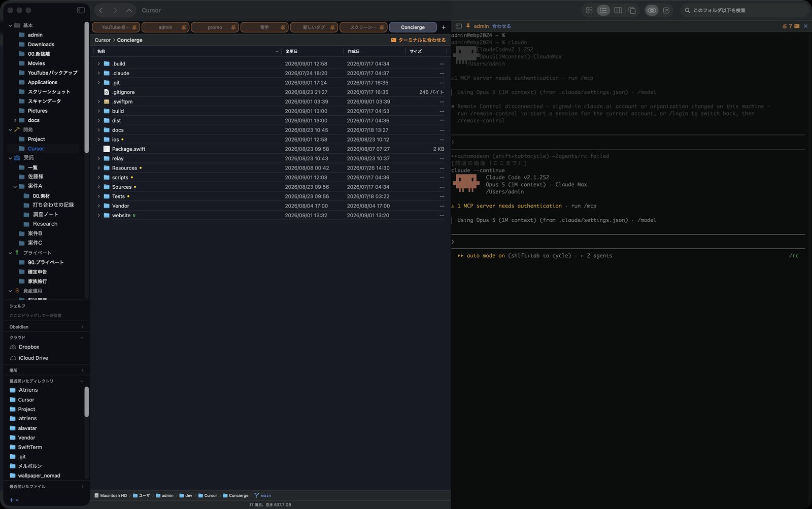Click the terminal pin icon

tap(468, 26)
